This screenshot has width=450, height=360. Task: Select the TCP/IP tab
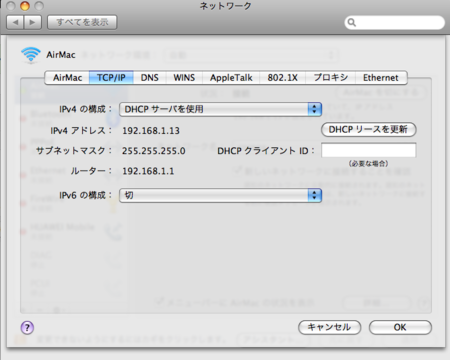(x=111, y=78)
